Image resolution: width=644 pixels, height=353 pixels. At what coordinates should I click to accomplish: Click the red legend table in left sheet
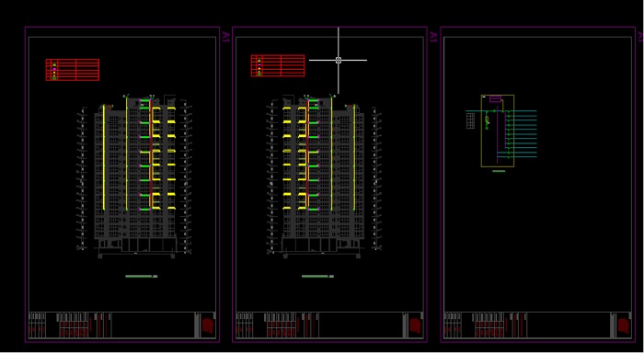pyautogui.click(x=73, y=70)
